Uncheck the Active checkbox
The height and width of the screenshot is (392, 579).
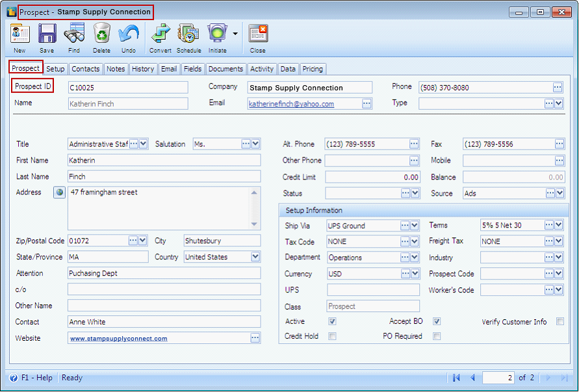pos(332,321)
